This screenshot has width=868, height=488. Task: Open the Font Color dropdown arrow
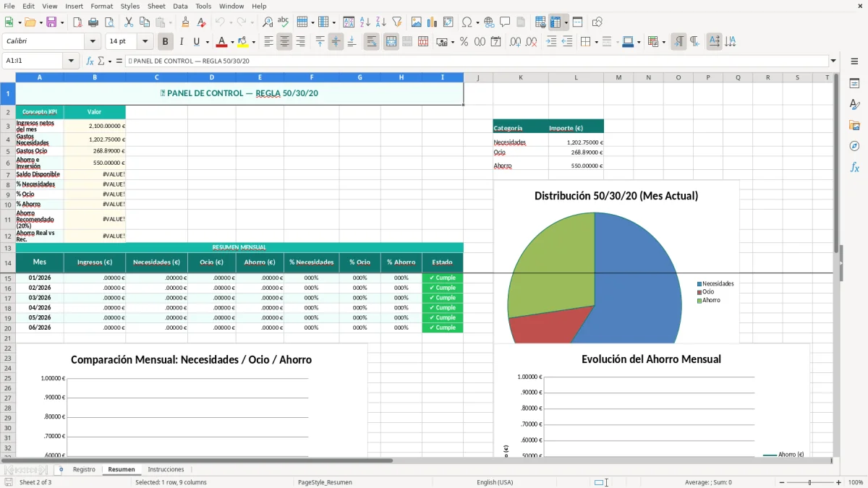point(233,42)
